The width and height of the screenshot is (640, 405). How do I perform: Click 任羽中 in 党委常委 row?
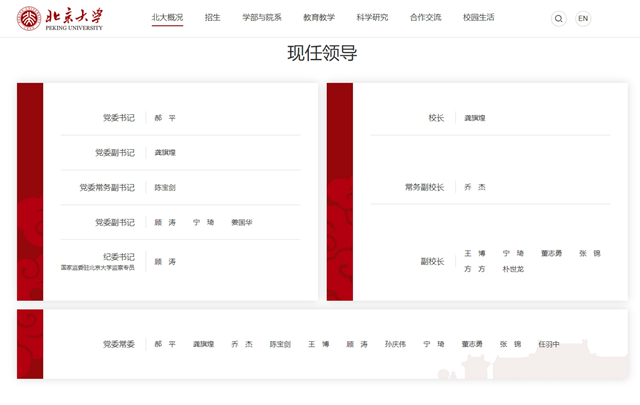point(549,344)
